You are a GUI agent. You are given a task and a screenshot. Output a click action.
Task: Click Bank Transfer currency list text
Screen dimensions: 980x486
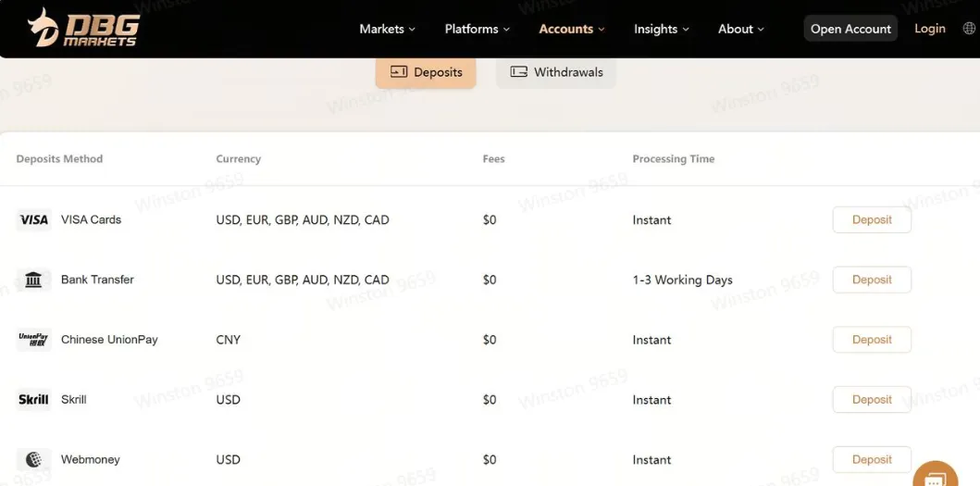pos(303,280)
